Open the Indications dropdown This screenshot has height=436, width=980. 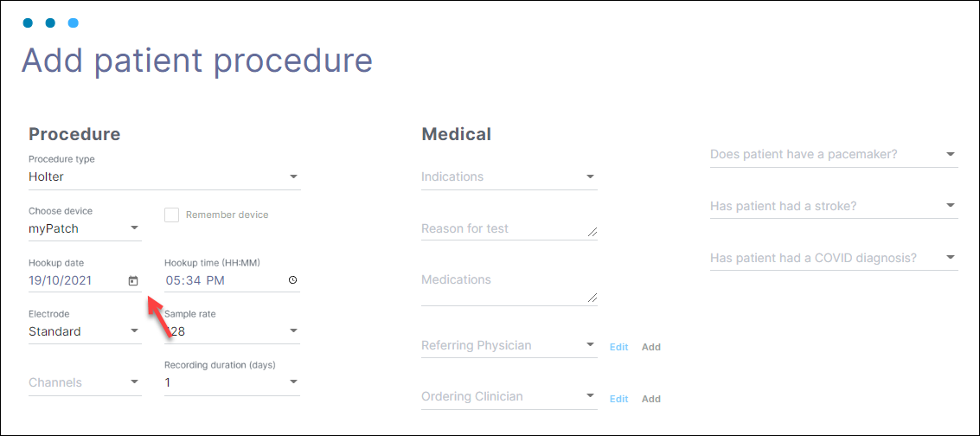[x=591, y=177]
